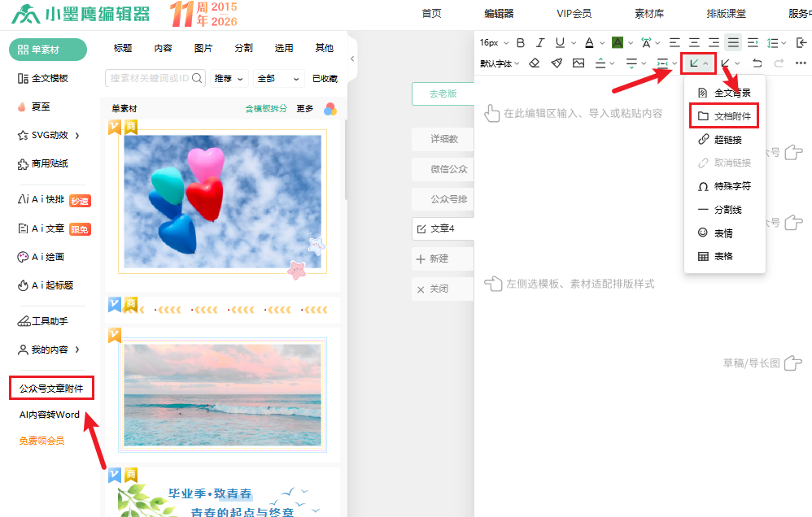Choose 全文背景 from insert menu
The height and width of the screenshot is (517, 812).
724,93
